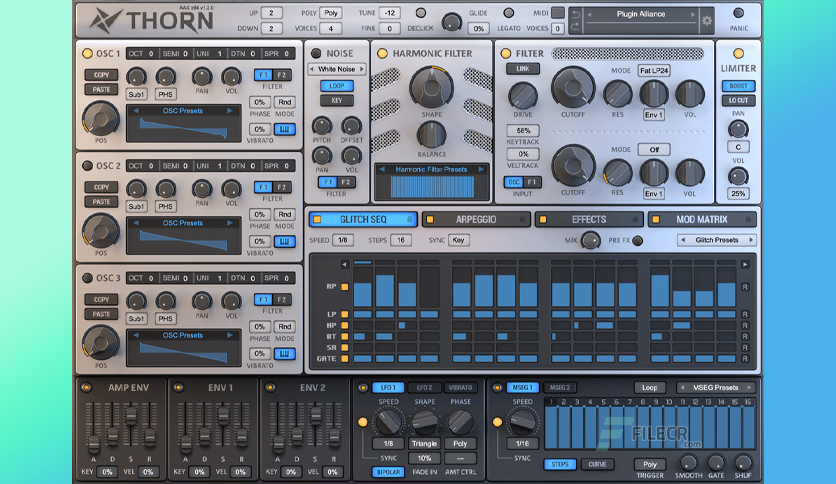Screen dimensions: 836x484
Task: Click OSC 2 PASTE button
Action: click(101, 202)
